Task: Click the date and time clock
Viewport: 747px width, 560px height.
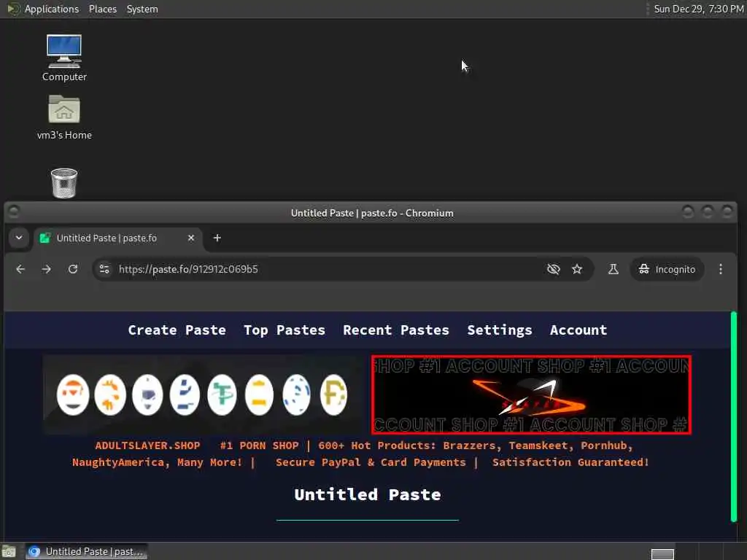Action: point(698,9)
